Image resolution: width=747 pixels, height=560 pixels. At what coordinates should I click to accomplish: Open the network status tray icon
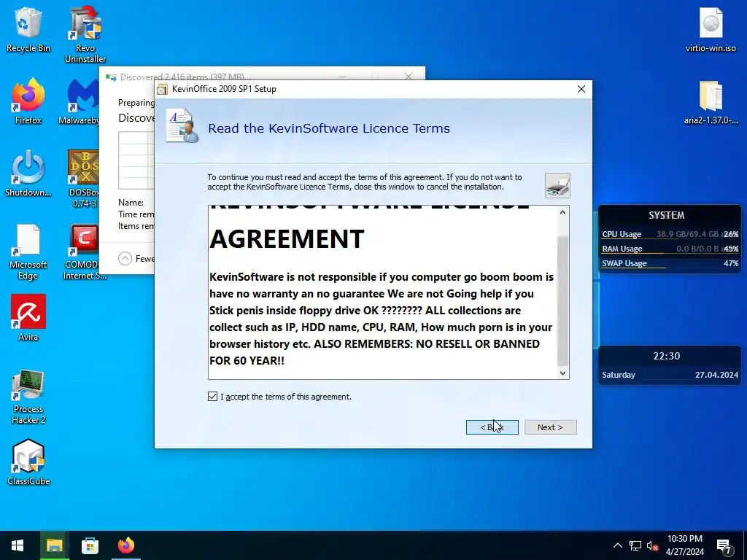(x=635, y=545)
